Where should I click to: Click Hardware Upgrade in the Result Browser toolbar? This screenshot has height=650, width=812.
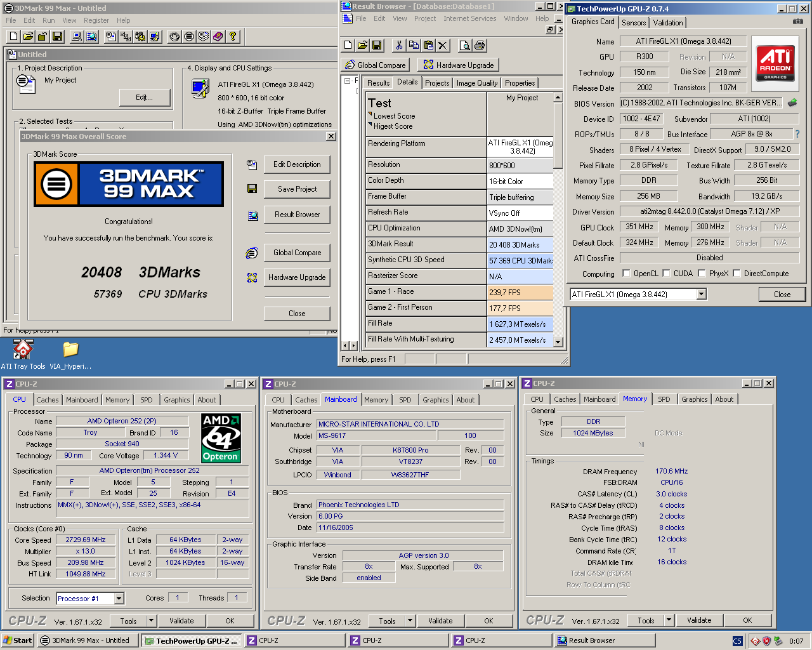tap(459, 65)
